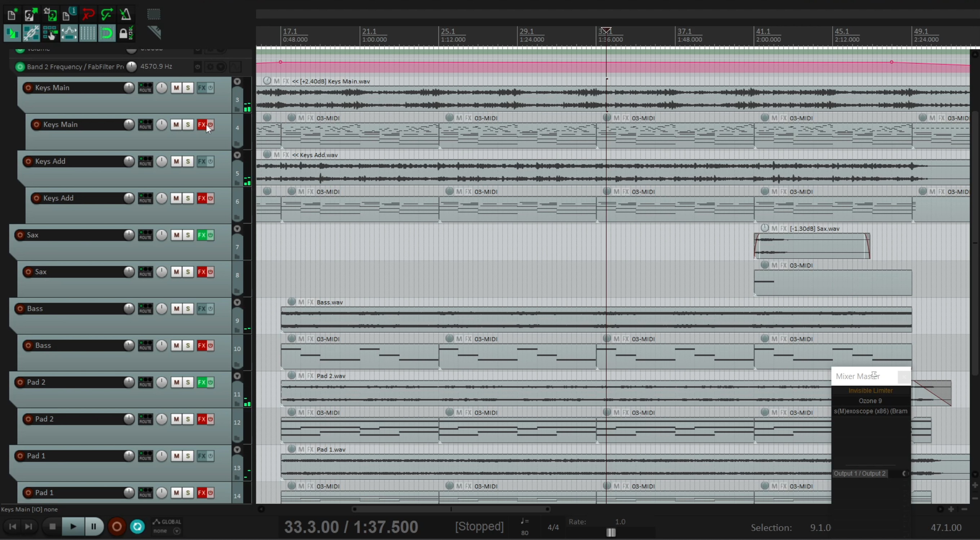Click the volume knob on Keys Main track 3

tap(129, 88)
